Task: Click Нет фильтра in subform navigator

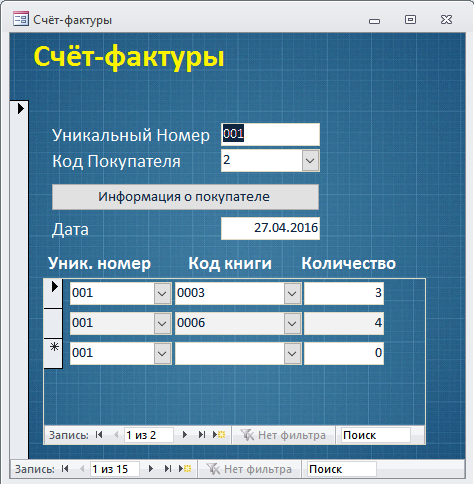Action: pos(283,435)
